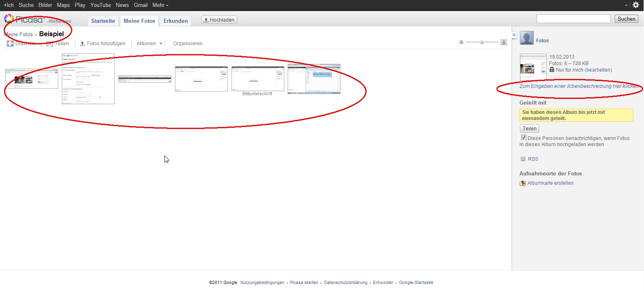Open the RSS feed icon
Image resolution: width=644 pixels, height=295 pixels.
click(x=523, y=159)
